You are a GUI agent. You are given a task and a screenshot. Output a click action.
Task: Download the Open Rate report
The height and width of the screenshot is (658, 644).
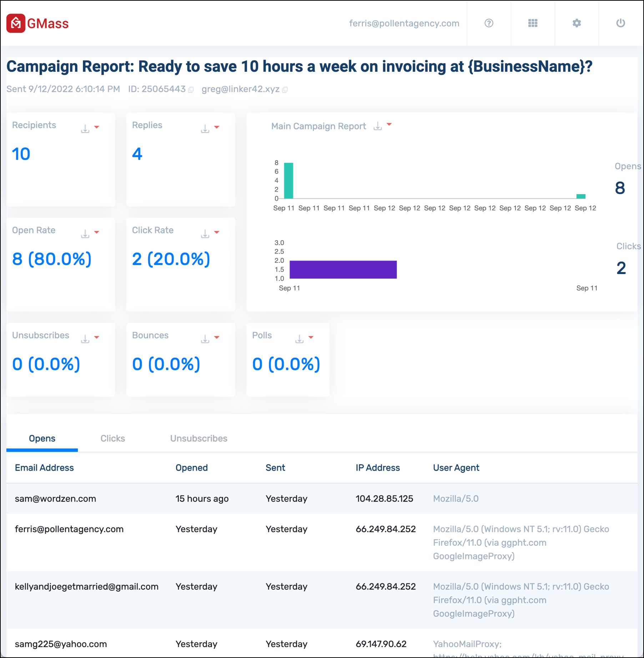coord(85,234)
